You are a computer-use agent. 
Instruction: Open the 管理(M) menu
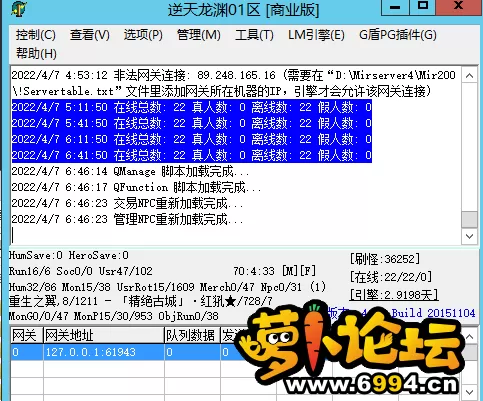[x=199, y=35]
